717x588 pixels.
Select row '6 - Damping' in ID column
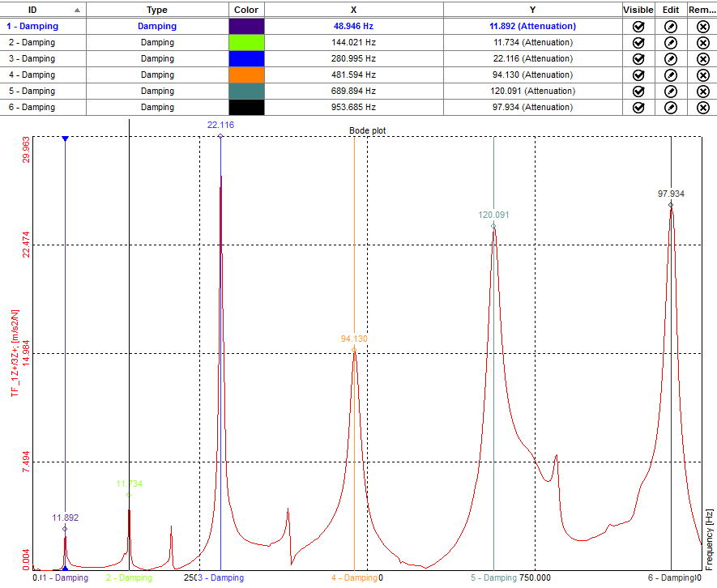pos(32,107)
